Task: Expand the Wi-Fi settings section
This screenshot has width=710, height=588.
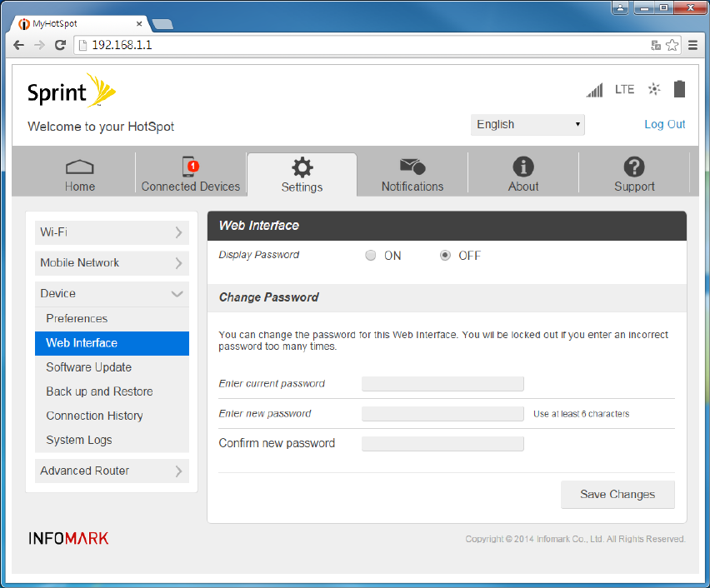Action: point(112,232)
